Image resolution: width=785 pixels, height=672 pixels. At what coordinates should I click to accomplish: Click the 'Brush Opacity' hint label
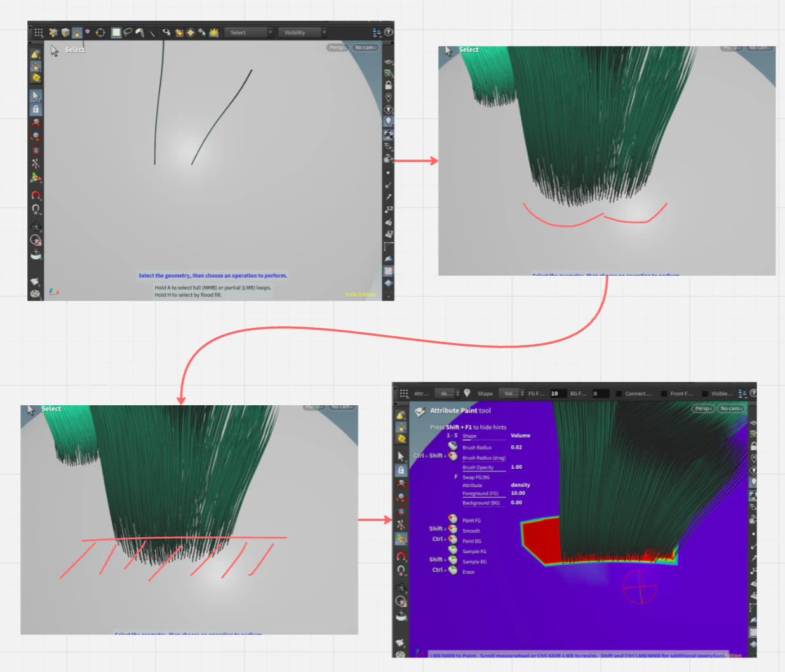click(478, 467)
